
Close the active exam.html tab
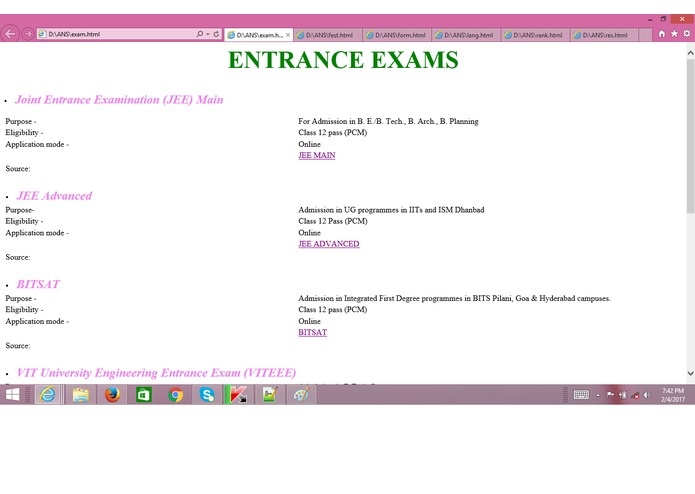point(288,35)
